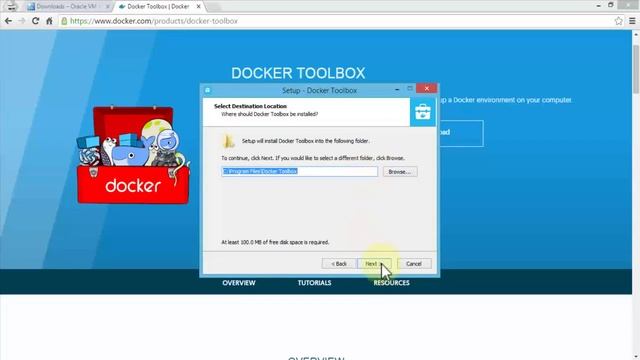Go back using the browser back arrow
This screenshot has height=360, width=640.
(8, 21)
